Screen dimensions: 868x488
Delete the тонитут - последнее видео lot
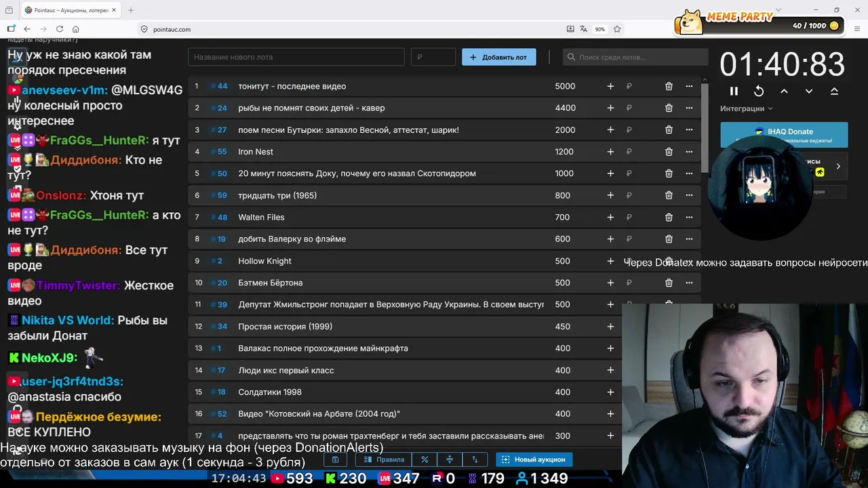[669, 86]
